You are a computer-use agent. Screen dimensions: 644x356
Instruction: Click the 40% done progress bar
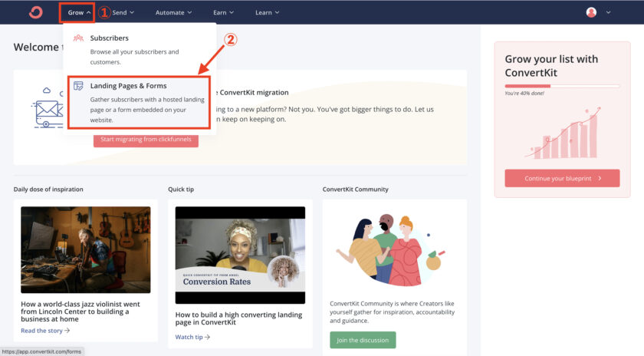(x=562, y=86)
